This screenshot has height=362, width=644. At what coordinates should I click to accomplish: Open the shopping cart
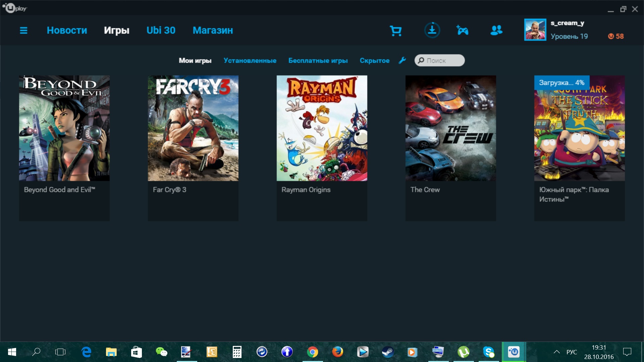(x=396, y=31)
